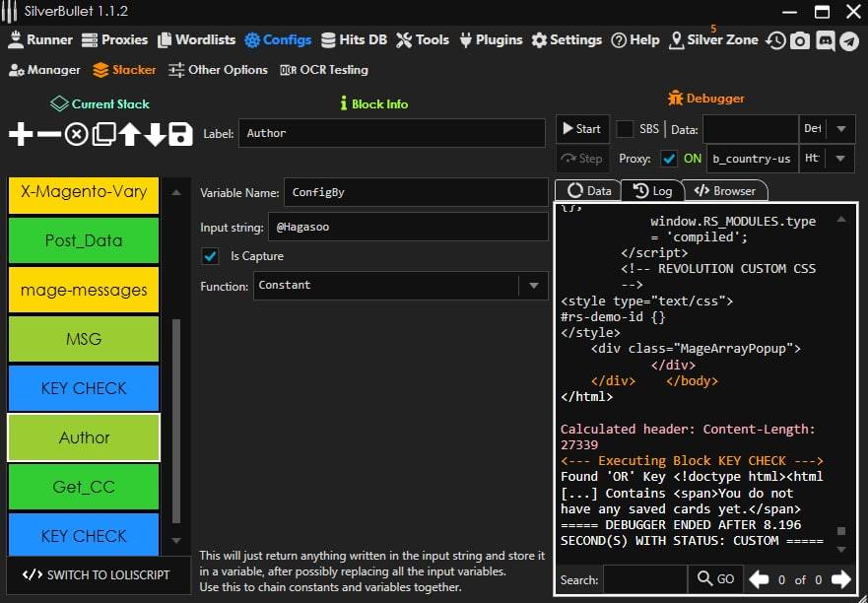Open the Hits DB menu
Screen dimensions: 868x603
click(353, 40)
